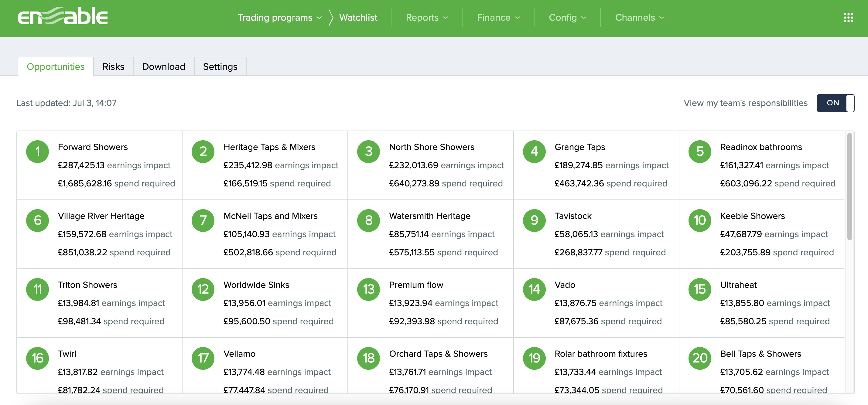Expand the Finance dropdown menu
Image resolution: width=868 pixels, height=405 pixels.
pyautogui.click(x=498, y=18)
